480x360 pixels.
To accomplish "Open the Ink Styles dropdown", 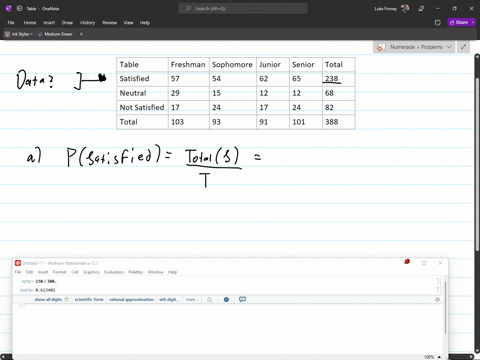I will [x=19, y=34].
